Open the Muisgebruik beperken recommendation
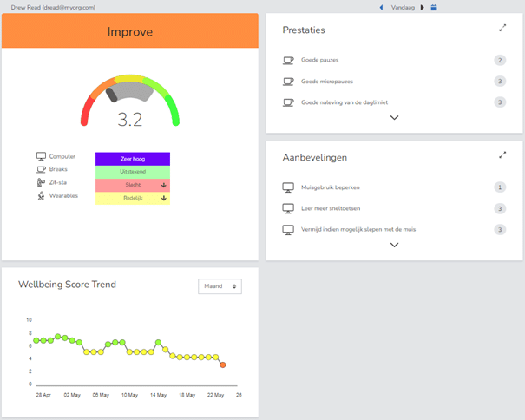The image size is (525, 420). tap(394, 187)
